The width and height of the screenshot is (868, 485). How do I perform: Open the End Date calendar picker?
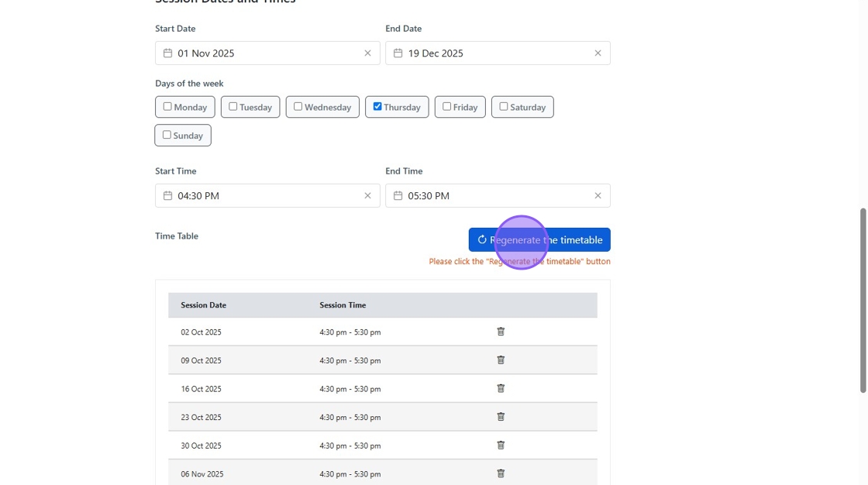pyautogui.click(x=398, y=53)
